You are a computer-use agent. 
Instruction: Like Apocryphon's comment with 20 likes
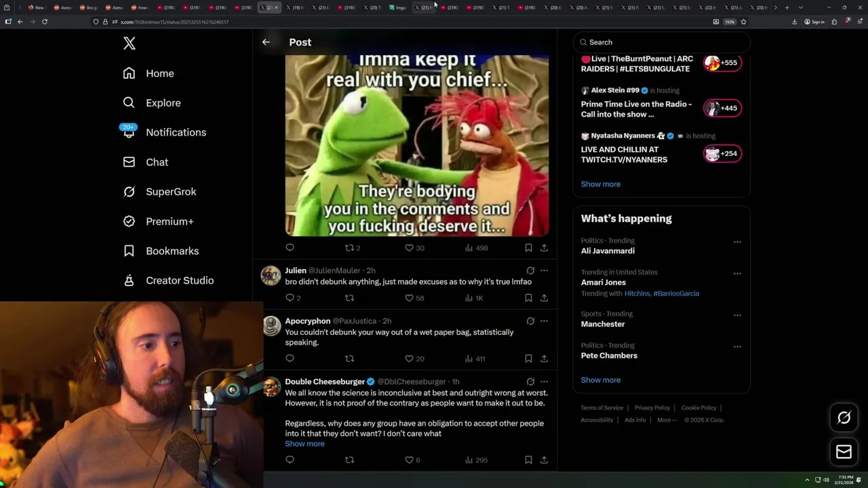click(414, 359)
